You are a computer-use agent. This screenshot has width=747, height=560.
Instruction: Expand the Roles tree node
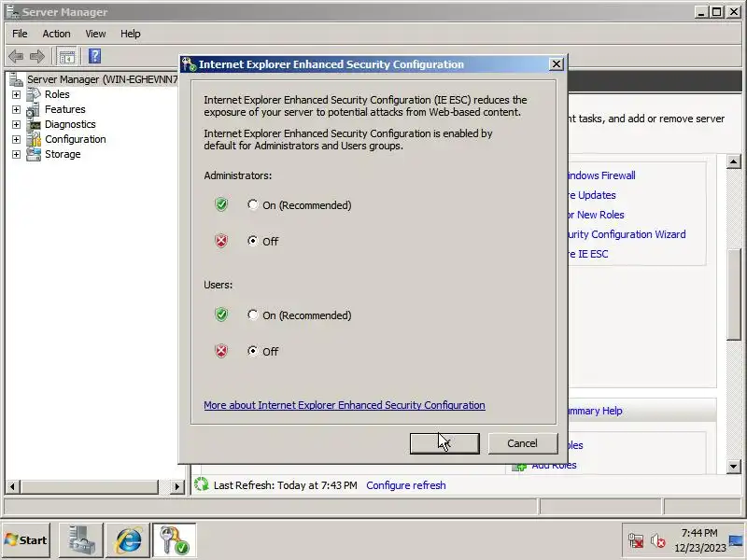(16, 95)
